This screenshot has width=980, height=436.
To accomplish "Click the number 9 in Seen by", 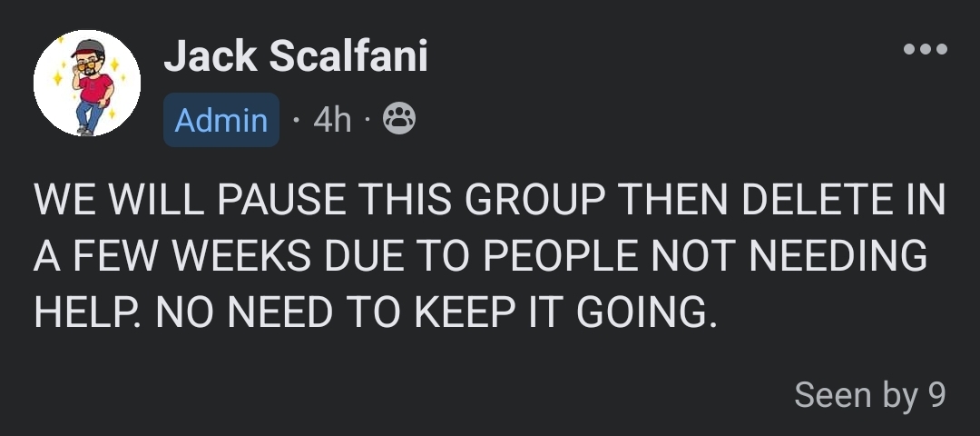I will point(936,395).
